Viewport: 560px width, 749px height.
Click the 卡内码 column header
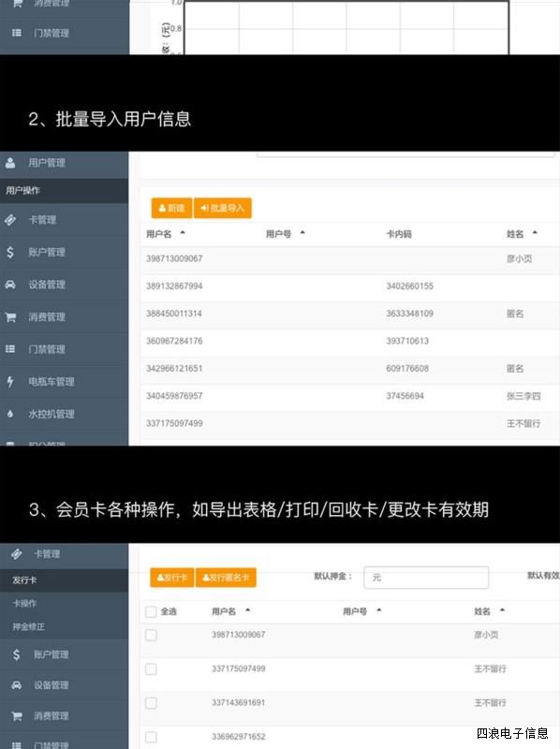point(399,234)
